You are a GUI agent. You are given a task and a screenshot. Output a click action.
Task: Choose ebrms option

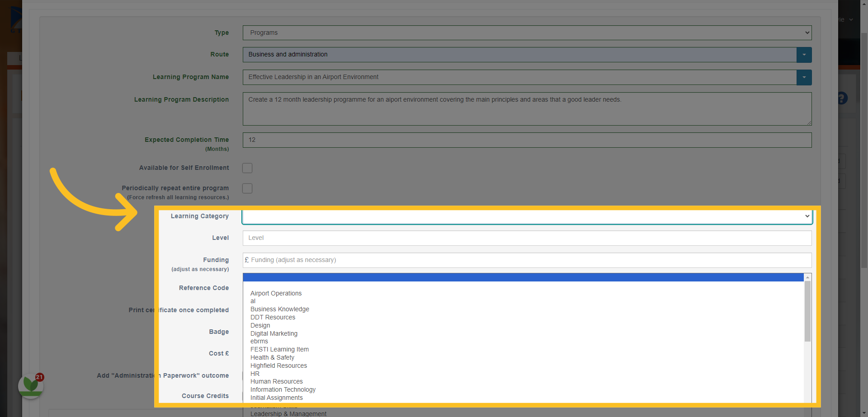point(259,342)
